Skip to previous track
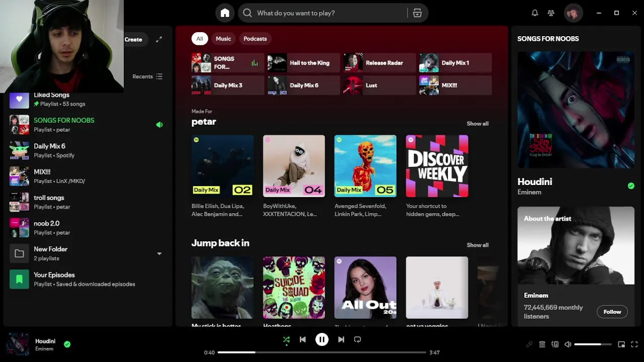This screenshot has width=644, height=362. click(x=303, y=339)
